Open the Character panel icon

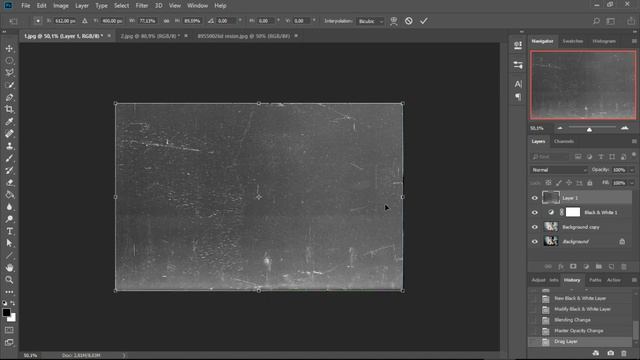coord(518,84)
